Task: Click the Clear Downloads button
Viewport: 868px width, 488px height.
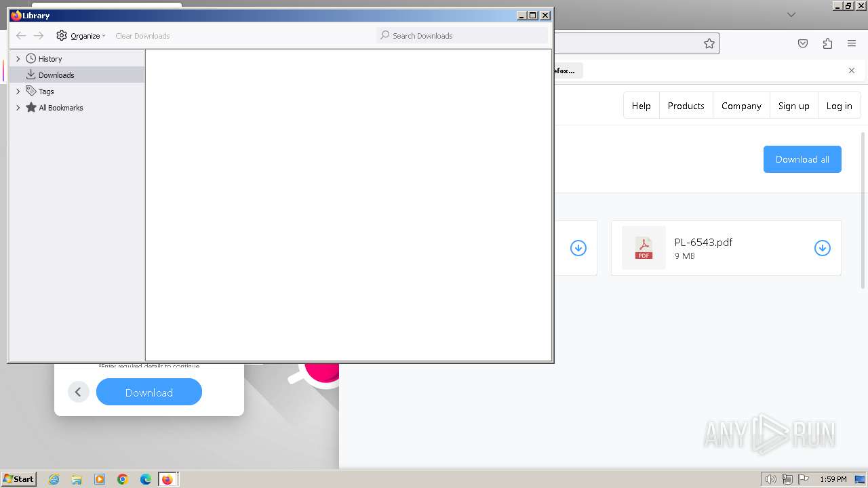Action: pos(142,36)
